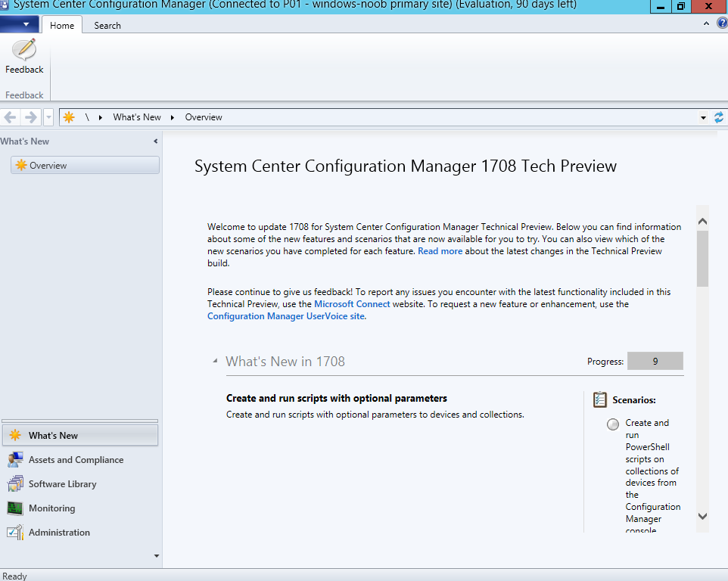Collapse the What's New in 1708 section
Viewport: 728px width, 581px height.
click(215, 361)
